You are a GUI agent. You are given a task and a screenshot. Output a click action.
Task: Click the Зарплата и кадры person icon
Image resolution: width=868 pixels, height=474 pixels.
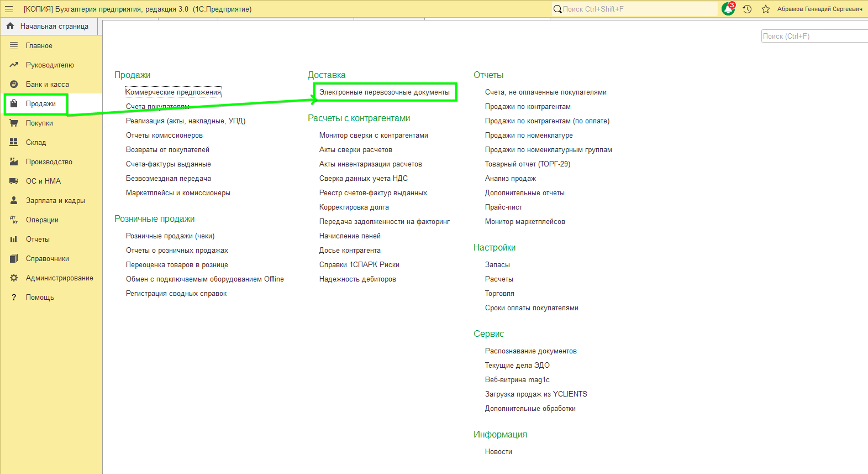tap(14, 200)
